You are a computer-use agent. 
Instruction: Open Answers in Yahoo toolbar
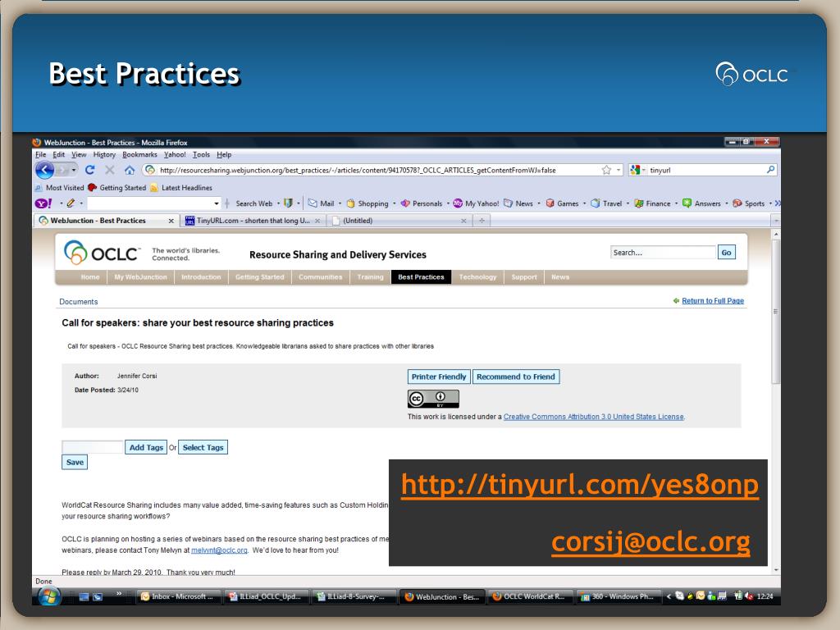(x=701, y=203)
